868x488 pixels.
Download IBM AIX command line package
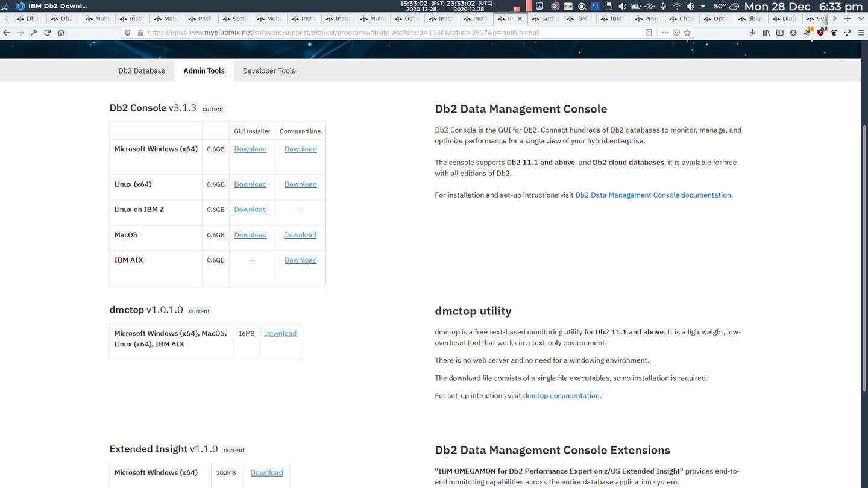300,260
